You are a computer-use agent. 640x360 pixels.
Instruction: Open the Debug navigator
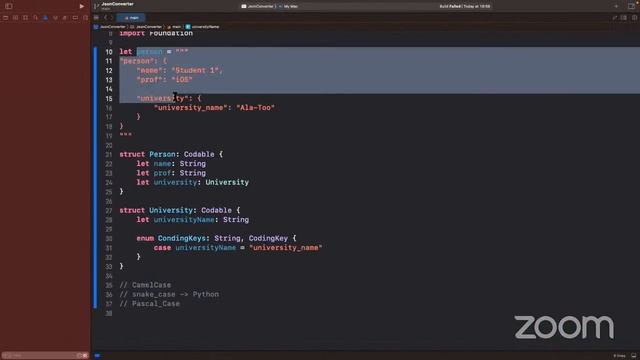65,18
